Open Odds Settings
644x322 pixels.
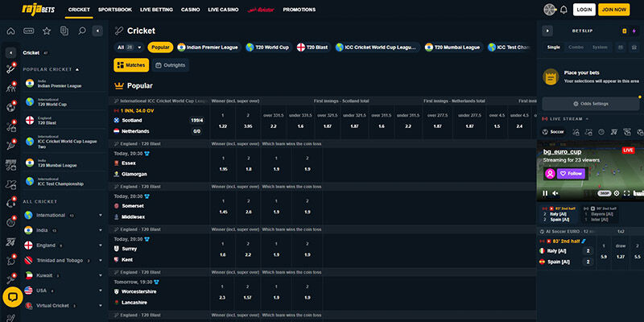591,104
